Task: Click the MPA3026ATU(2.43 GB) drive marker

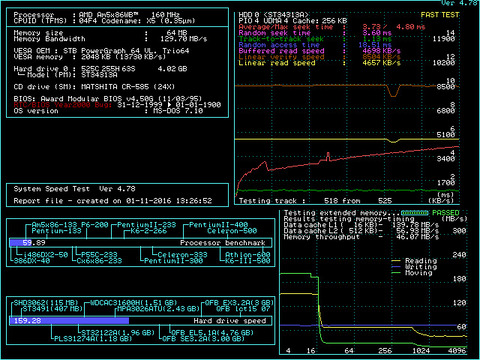Action: 158,309
